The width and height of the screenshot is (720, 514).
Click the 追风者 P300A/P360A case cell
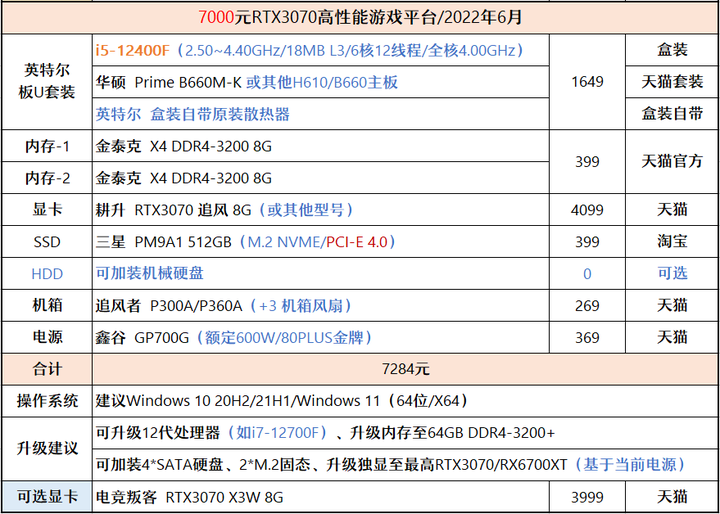(321, 305)
